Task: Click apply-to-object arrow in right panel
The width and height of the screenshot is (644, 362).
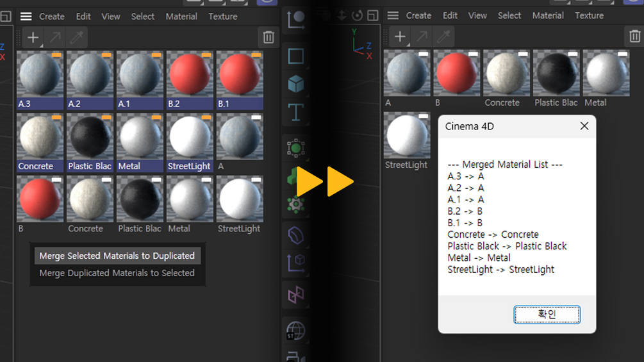Action: tap(422, 37)
